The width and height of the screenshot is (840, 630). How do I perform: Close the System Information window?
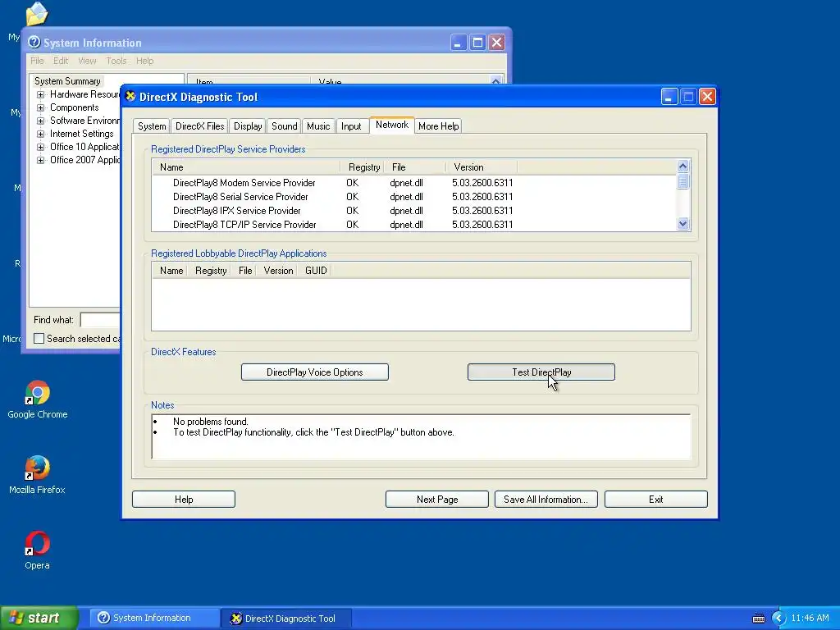tap(496, 43)
